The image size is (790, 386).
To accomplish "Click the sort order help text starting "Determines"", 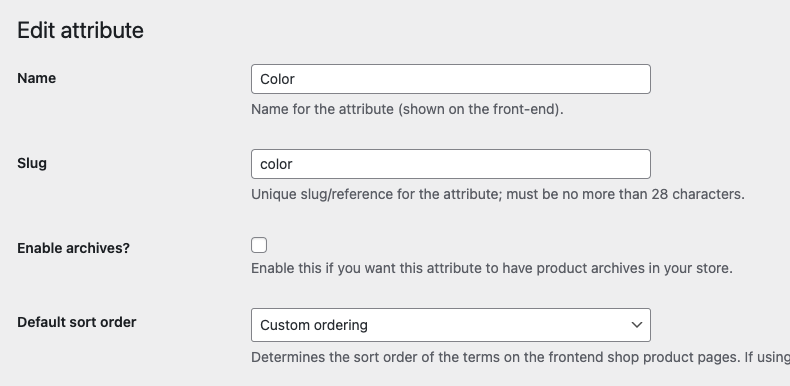I will (x=520, y=357).
